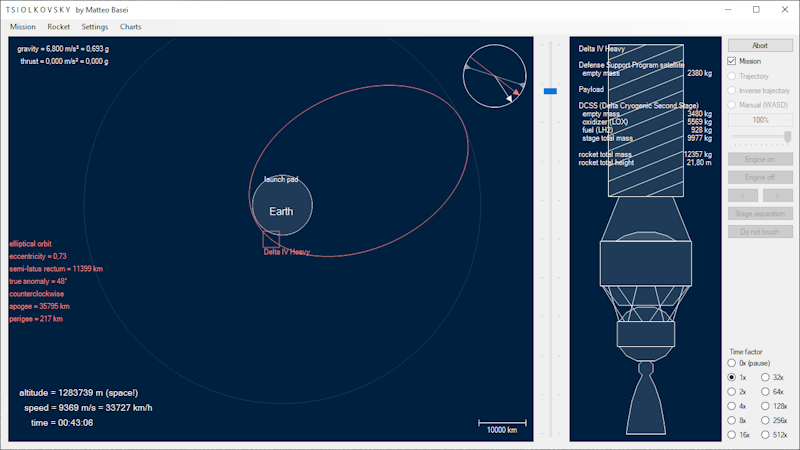This screenshot has width=800, height=450.
Task: Open the Rocket menu
Action: click(x=59, y=27)
